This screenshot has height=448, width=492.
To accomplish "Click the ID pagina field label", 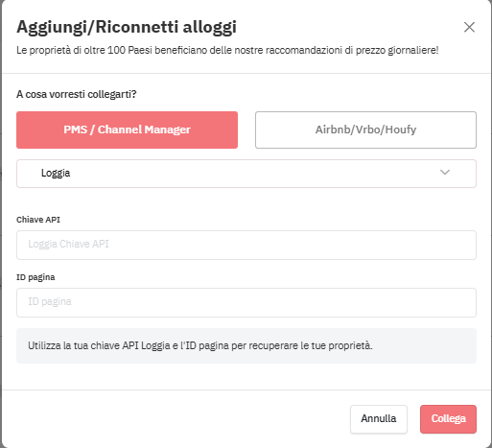I will (35, 277).
